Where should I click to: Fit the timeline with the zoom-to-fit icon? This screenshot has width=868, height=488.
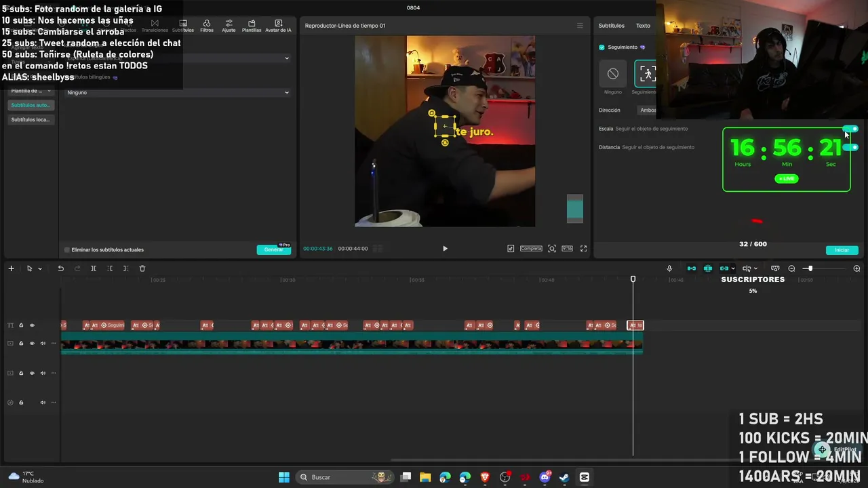point(775,268)
